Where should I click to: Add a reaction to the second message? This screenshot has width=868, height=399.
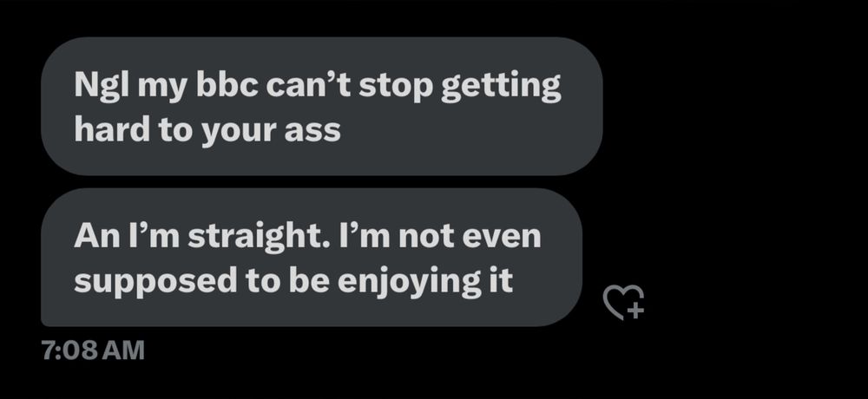(623, 302)
